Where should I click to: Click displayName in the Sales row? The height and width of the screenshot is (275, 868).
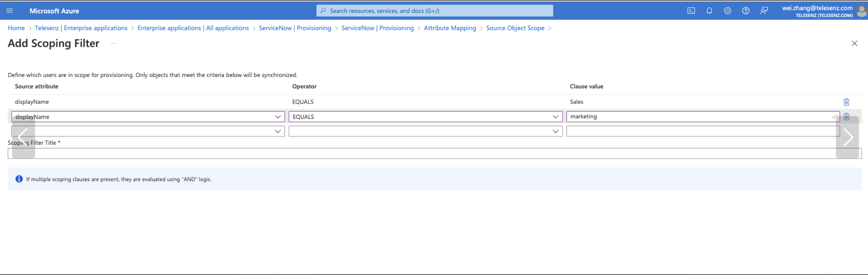32,102
